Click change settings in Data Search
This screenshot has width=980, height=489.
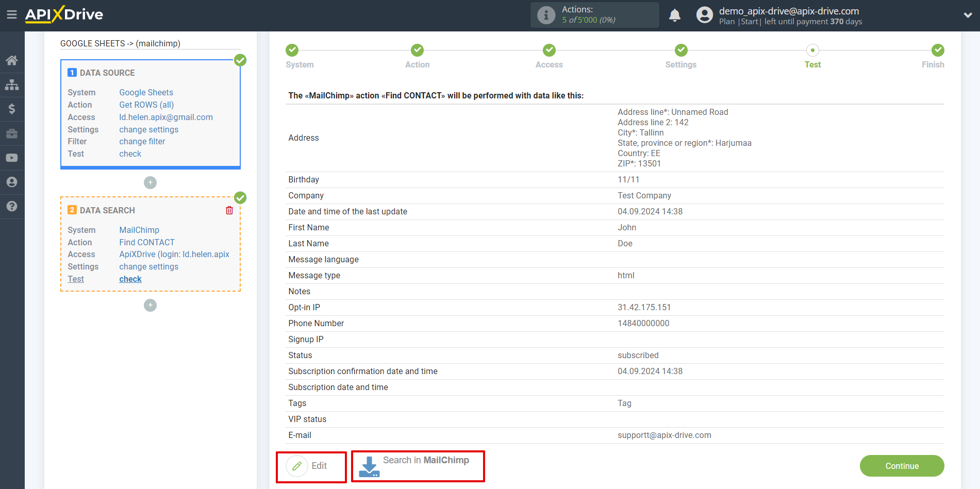pyautogui.click(x=148, y=266)
